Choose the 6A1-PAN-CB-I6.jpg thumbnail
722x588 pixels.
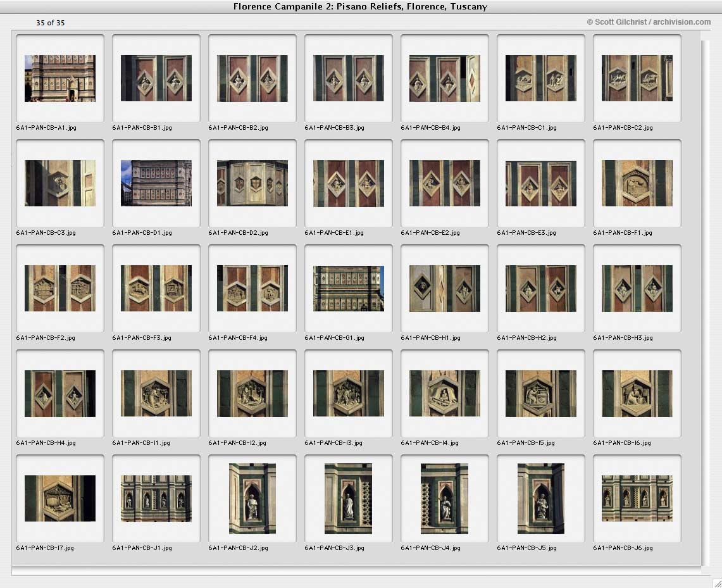click(x=637, y=393)
